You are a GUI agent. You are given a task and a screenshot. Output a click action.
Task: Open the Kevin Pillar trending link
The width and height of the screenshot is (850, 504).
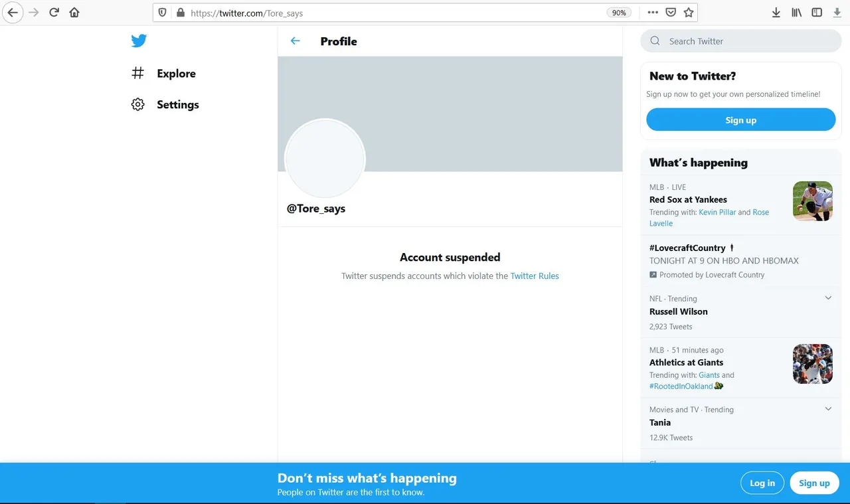[717, 212]
